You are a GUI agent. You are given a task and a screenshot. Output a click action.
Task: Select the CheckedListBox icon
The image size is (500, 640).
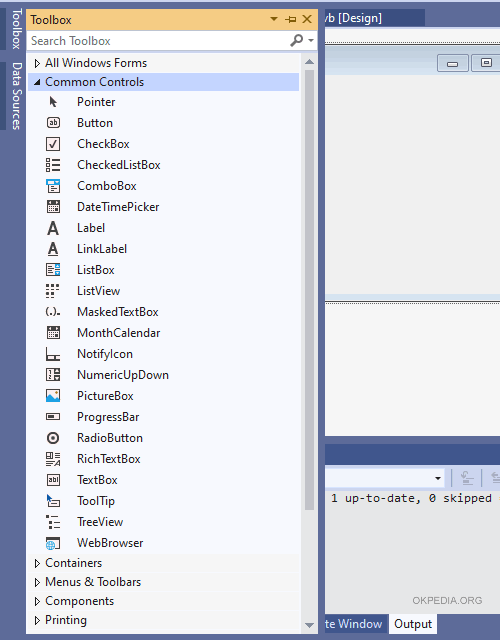coord(53,165)
